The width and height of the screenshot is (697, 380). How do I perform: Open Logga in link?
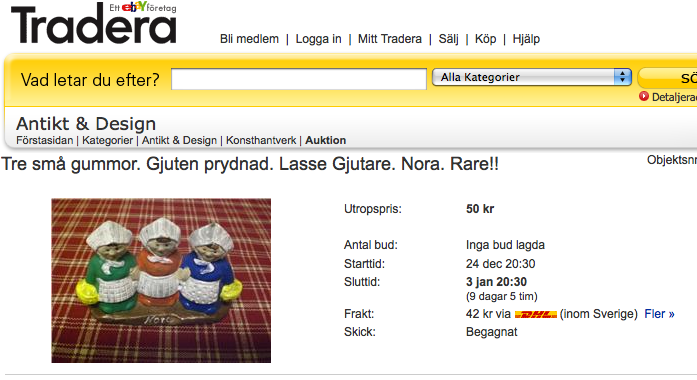(318, 39)
